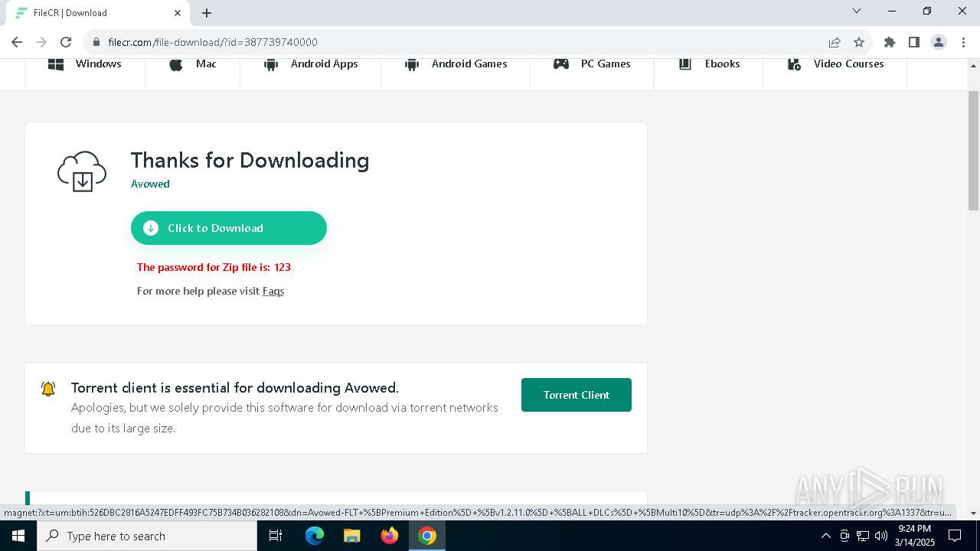This screenshot has height=551, width=980.
Task: Open network settings tray icon
Action: pyautogui.click(x=863, y=536)
